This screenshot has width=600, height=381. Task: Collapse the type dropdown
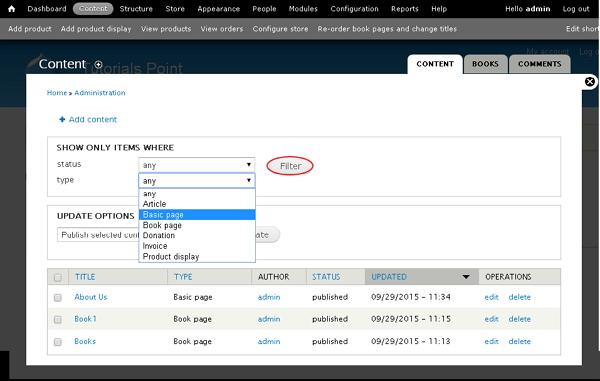point(197,181)
